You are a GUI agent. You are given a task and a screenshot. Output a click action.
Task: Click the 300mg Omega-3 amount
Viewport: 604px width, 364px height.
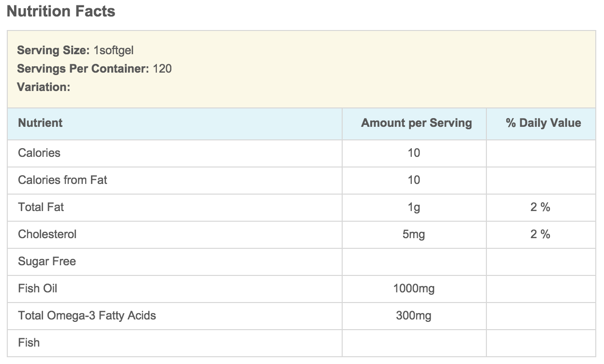pos(414,316)
